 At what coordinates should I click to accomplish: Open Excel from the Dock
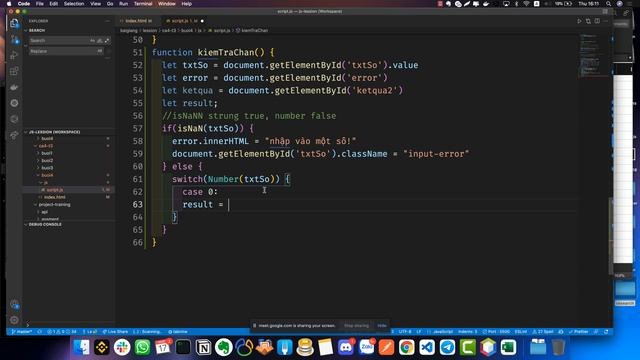click(508, 347)
